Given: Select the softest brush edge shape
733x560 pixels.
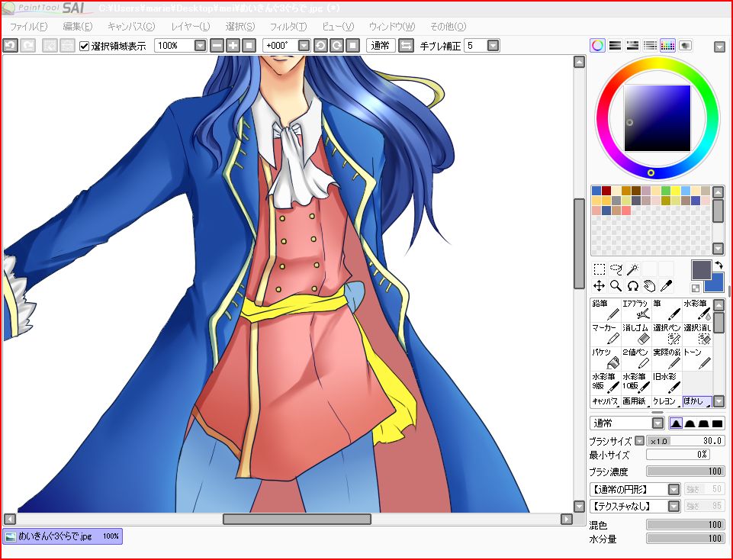Looking at the screenshot, I should click(x=676, y=423).
